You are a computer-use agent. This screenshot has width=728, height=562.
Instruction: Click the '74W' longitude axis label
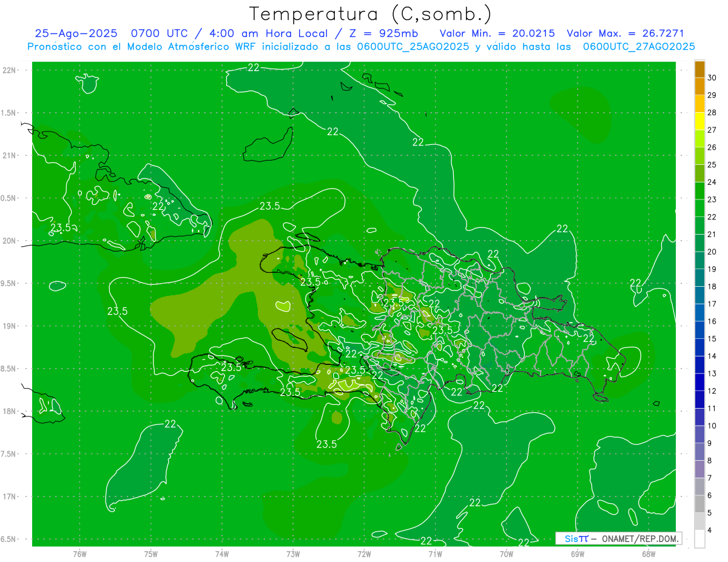[x=222, y=554]
